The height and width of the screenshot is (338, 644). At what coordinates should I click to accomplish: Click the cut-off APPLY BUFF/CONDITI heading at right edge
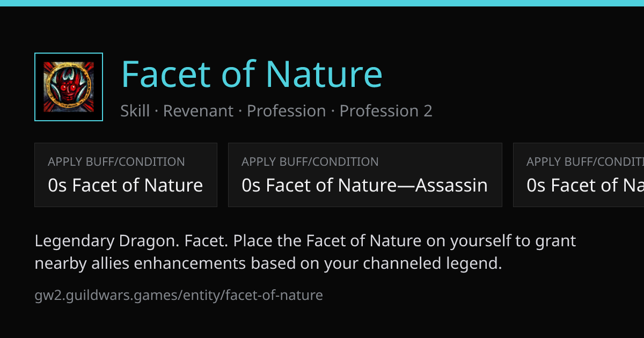[585, 161]
